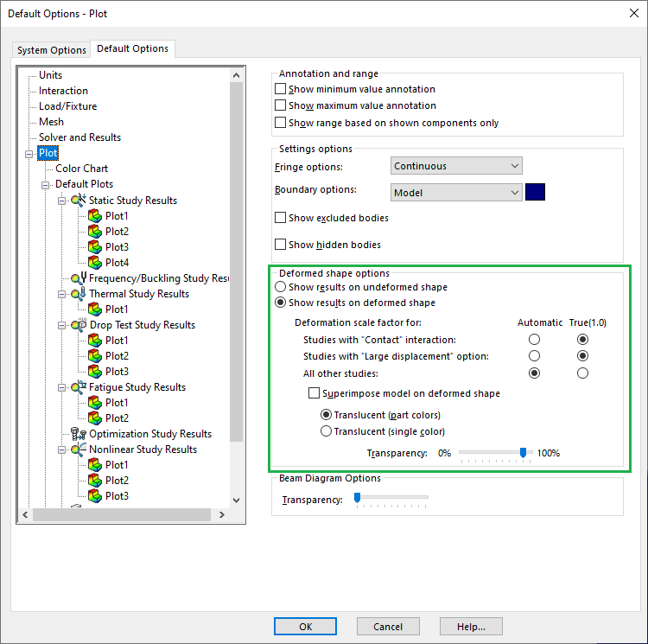Image resolution: width=648 pixels, height=644 pixels.
Task: Click the tree's vertical scrollbar down arrow
Action: (x=237, y=500)
